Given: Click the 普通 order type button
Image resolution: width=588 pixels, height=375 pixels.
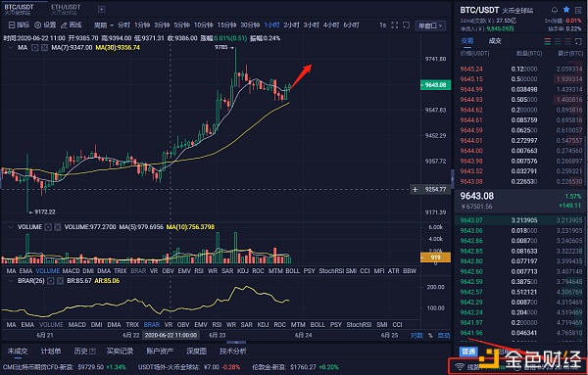Looking at the screenshot, I should 468,352.
